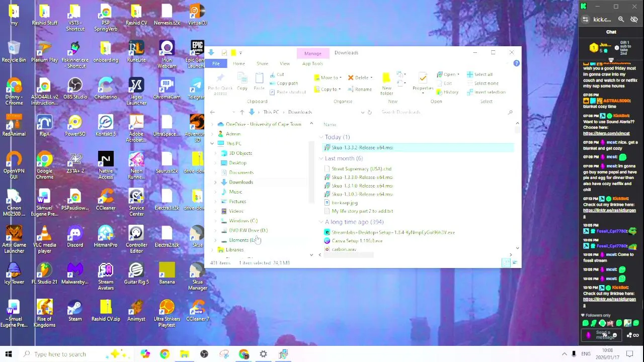Open the Move to dropdown
Screen dimensions: 644x362
point(328,77)
